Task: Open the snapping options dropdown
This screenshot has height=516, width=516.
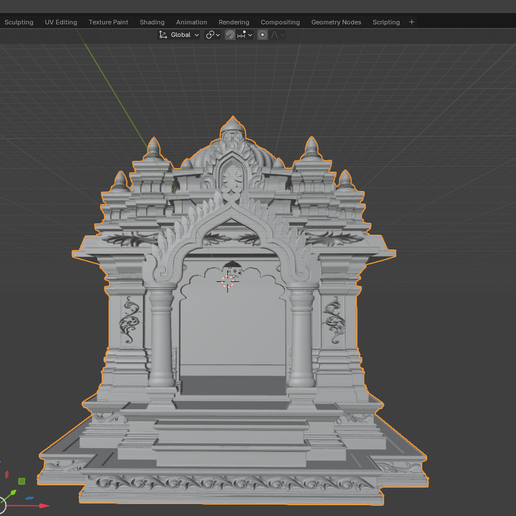Action: coord(245,35)
